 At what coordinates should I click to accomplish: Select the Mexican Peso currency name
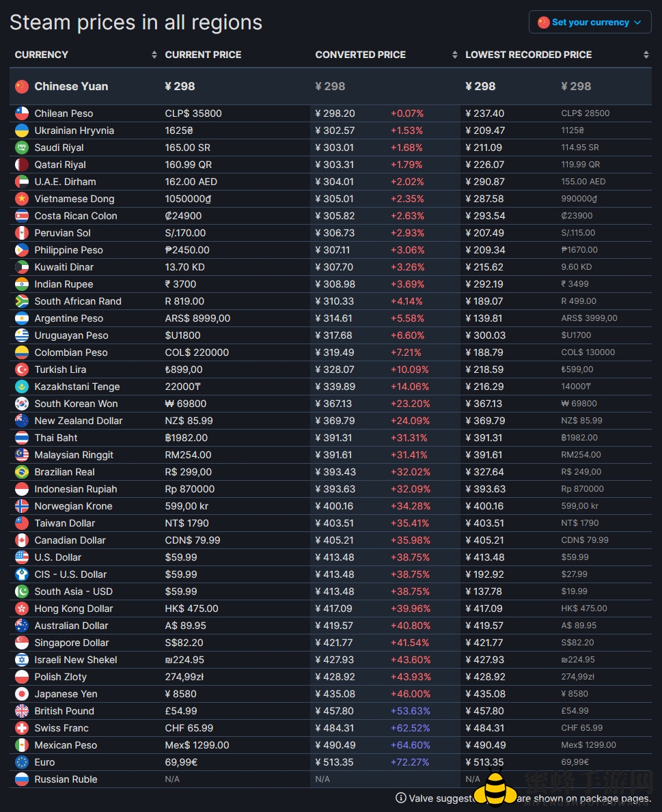tap(66, 745)
